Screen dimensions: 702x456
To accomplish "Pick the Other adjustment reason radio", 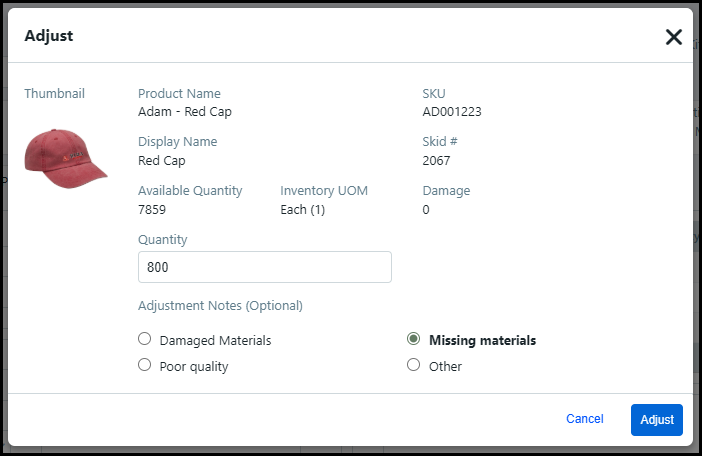I will tap(414, 366).
